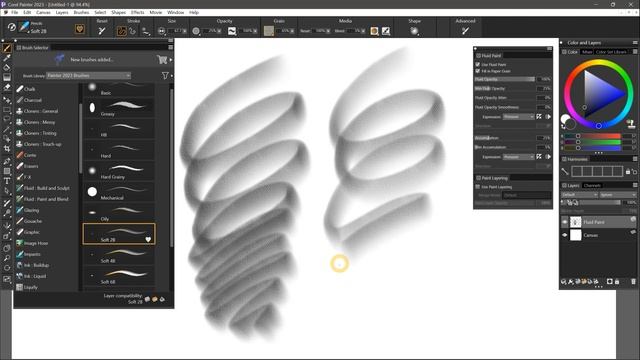Viewport: 640px width, 360px height.
Task: Select the Brush tool in the toolbox
Action: [7, 48]
